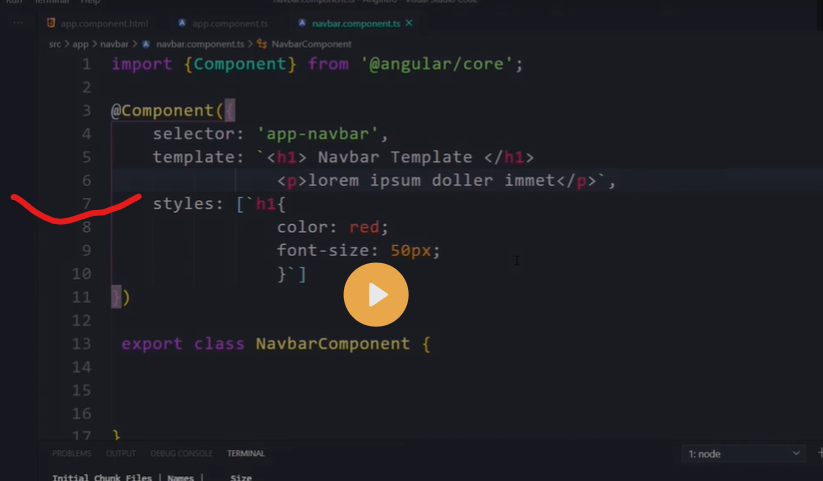Select the DEBUG CONSOLE panel tab
The image size is (823, 481).
tap(181, 454)
